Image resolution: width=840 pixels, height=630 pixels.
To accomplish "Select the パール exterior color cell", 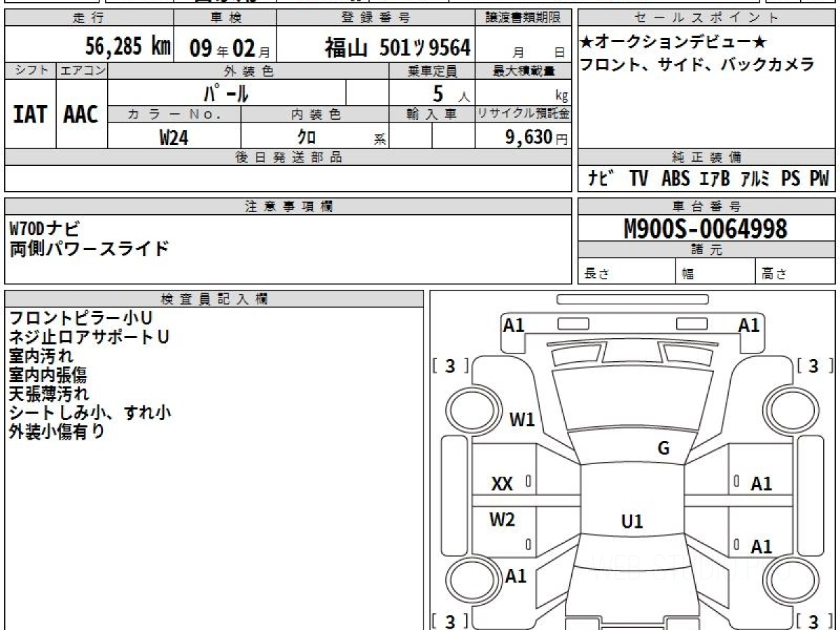I will [x=226, y=92].
